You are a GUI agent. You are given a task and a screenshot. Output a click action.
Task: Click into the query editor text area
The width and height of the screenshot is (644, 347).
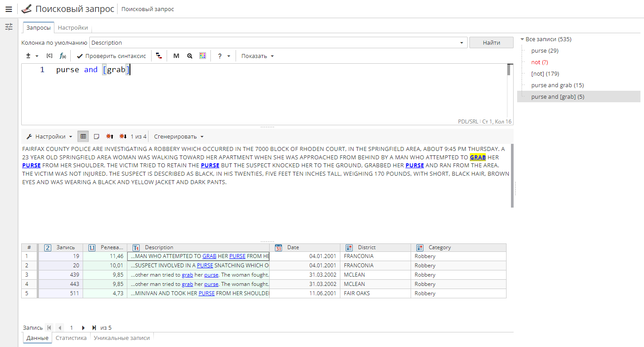pos(264,94)
